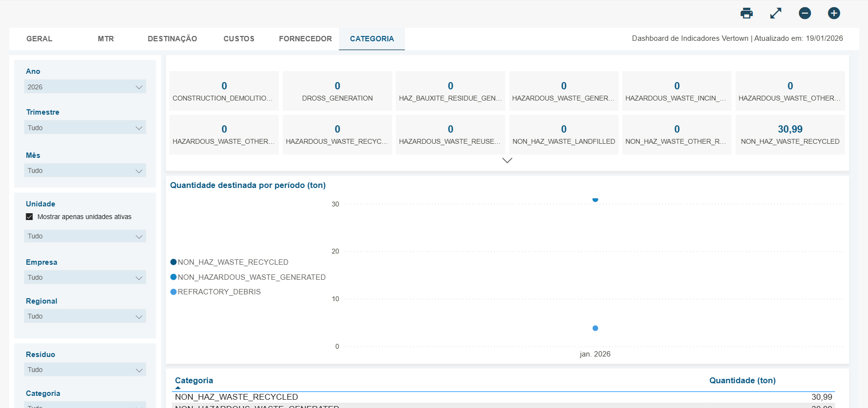Toggle fullscreen with the expand arrows icon
This screenshot has width=868, height=408.
coord(776,13)
